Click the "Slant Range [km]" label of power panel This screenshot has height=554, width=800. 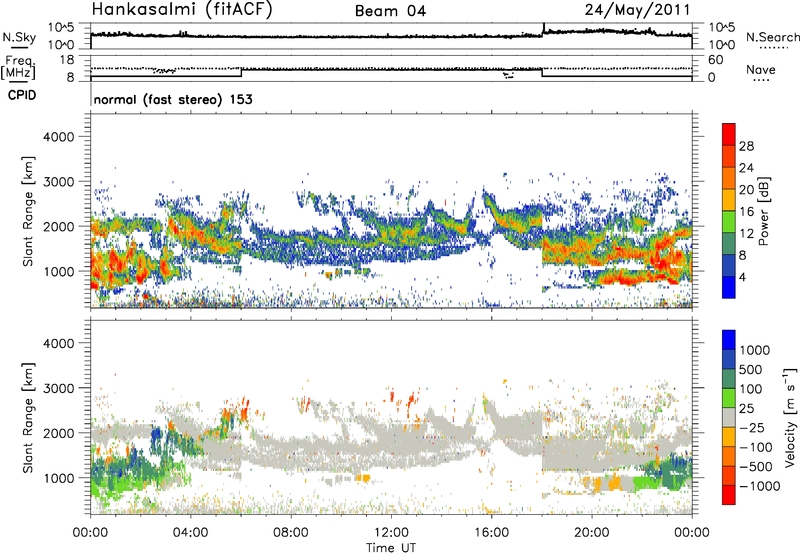click(x=28, y=211)
